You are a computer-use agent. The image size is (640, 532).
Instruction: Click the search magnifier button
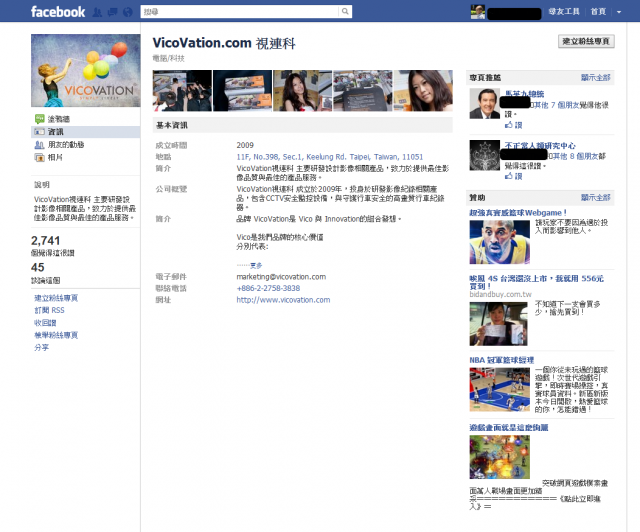pyautogui.click(x=345, y=11)
